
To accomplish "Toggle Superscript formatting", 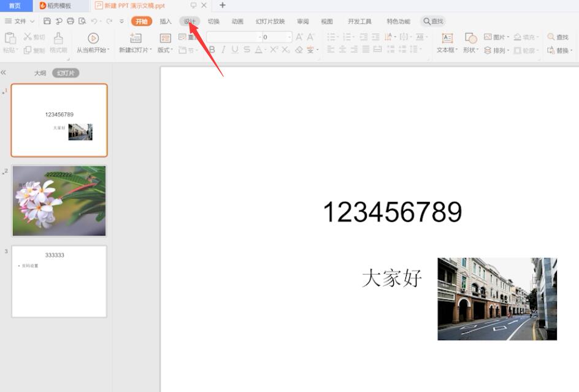I will click(x=274, y=50).
